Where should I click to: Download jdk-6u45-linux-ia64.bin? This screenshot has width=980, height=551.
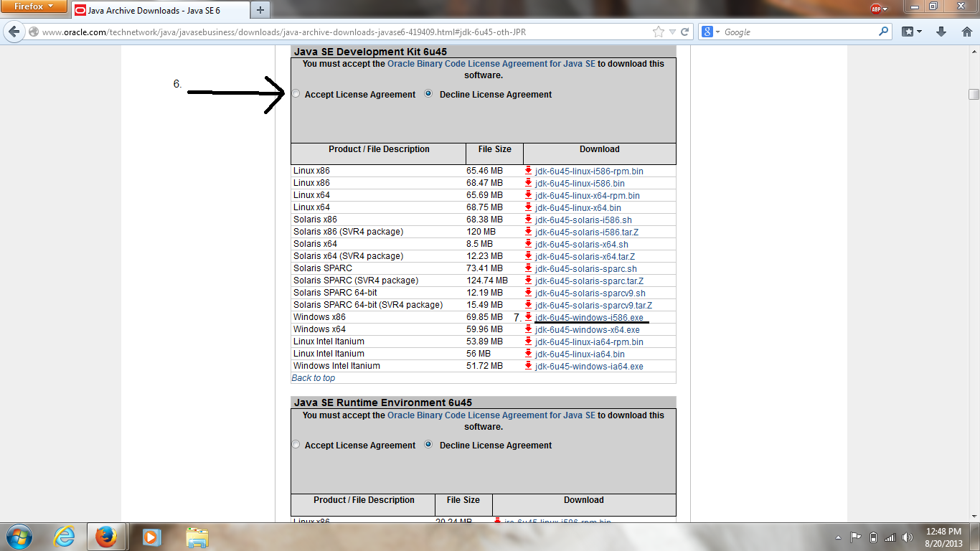580,354
